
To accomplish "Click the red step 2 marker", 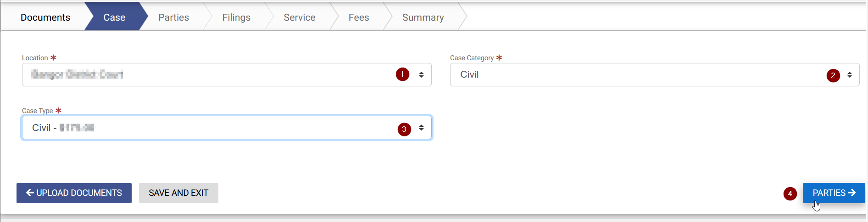I will click(833, 75).
